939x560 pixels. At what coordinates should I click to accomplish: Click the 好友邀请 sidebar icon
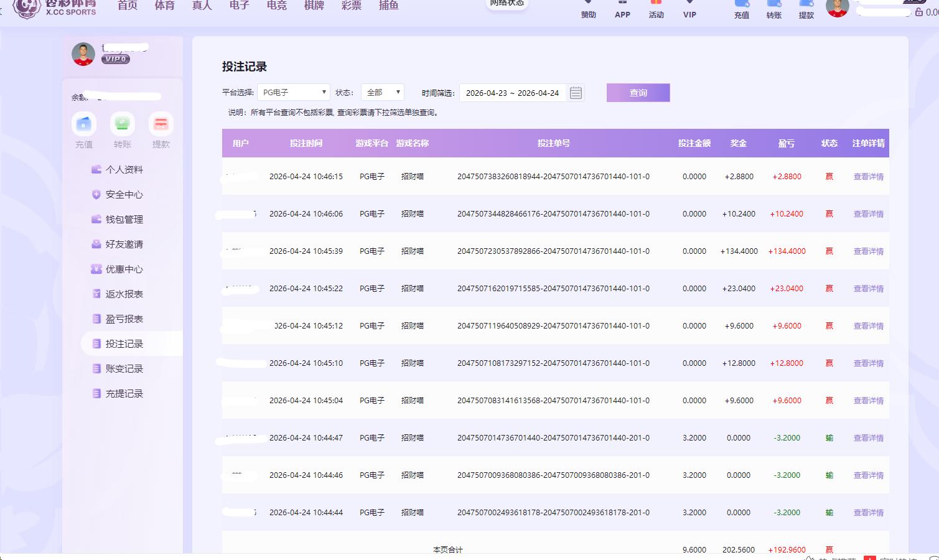coord(96,244)
